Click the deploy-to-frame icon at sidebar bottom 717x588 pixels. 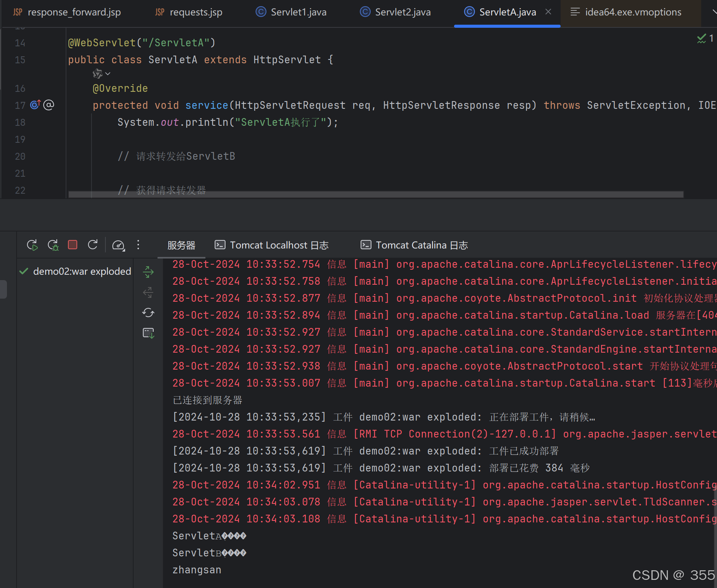point(148,333)
